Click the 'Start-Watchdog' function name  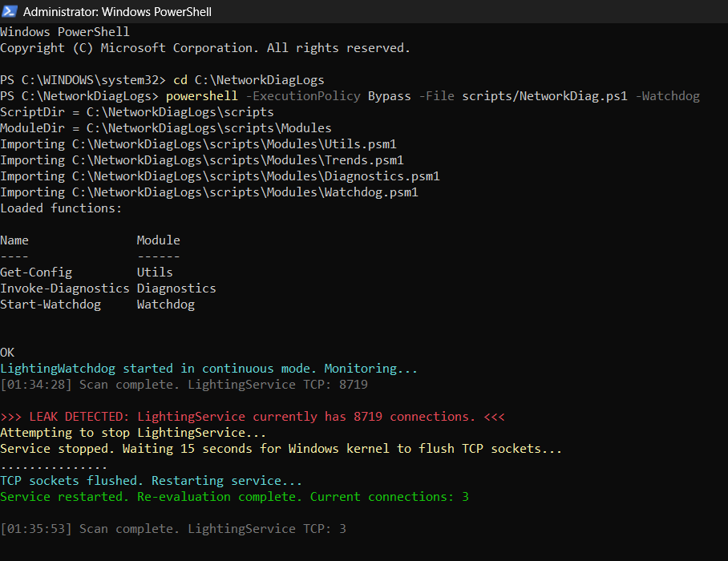51,305
